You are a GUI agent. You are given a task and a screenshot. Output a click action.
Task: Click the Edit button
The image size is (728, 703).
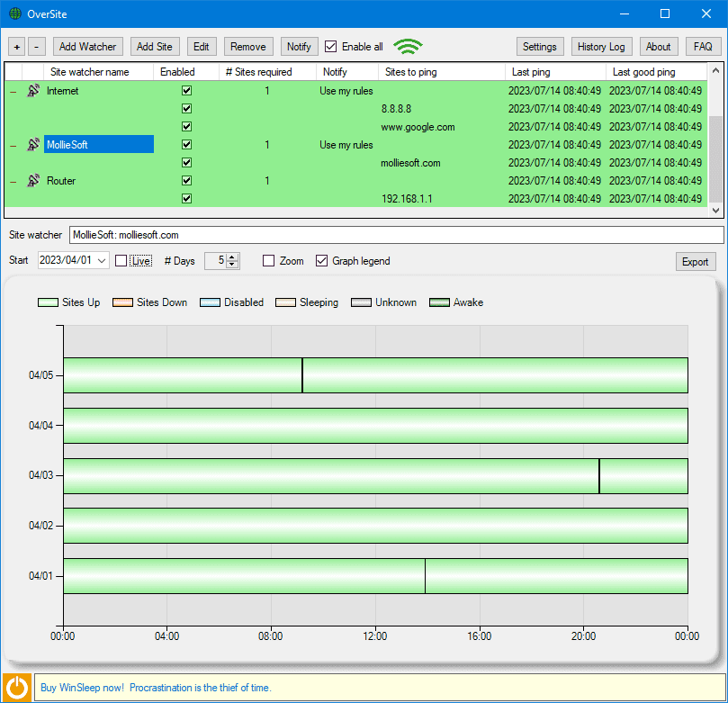click(202, 47)
